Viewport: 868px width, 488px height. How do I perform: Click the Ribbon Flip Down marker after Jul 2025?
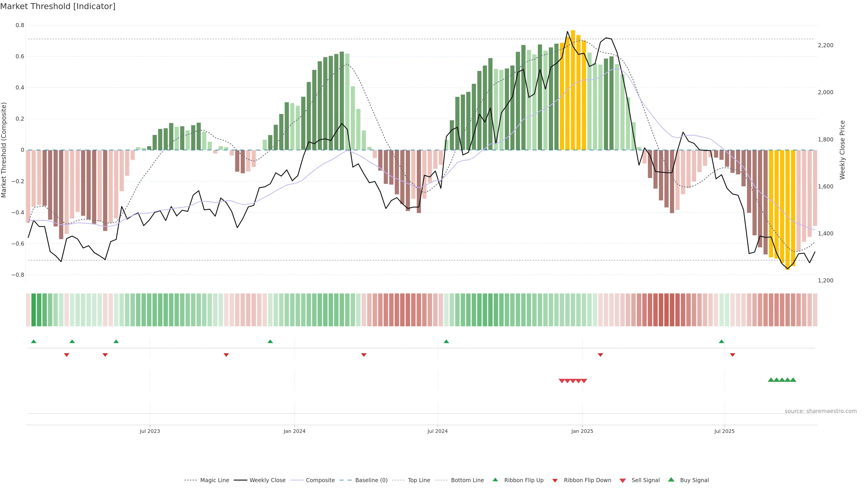732,355
